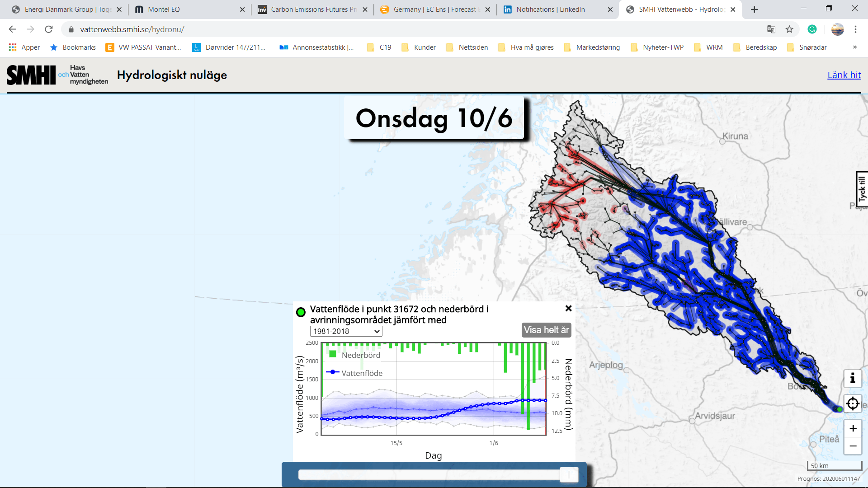Open the 1981-2018 period dropdown
868x488 pixels.
(346, 331)
